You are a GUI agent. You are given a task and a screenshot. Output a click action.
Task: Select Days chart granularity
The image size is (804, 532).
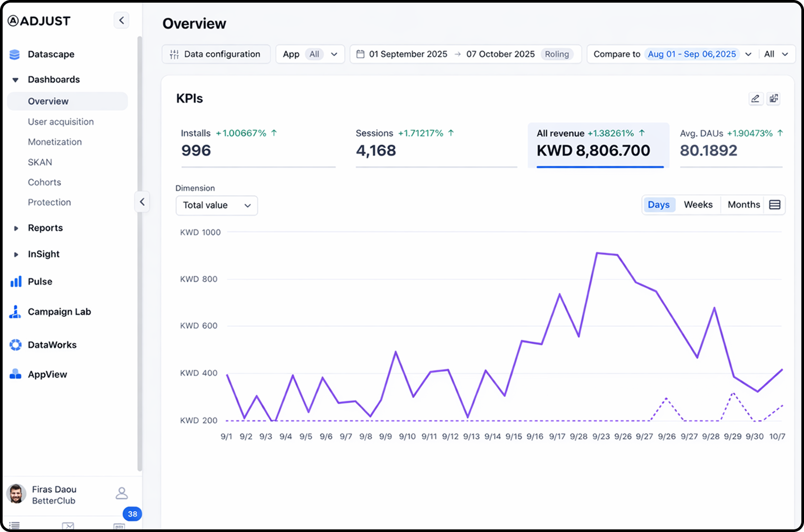(658, 205)
